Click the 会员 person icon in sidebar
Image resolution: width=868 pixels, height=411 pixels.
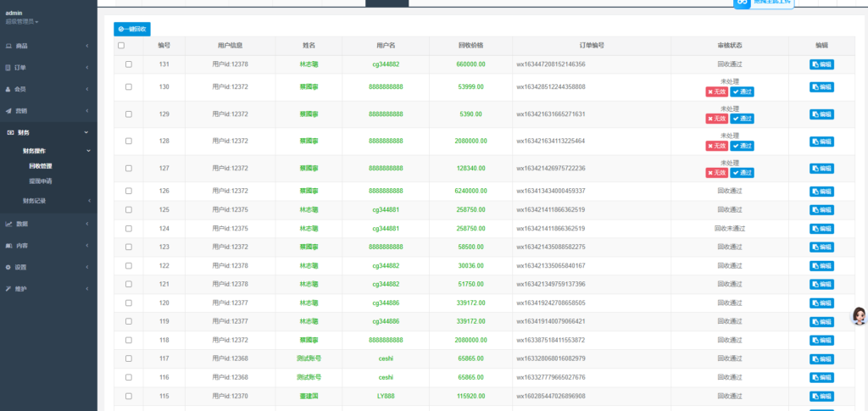8,89
